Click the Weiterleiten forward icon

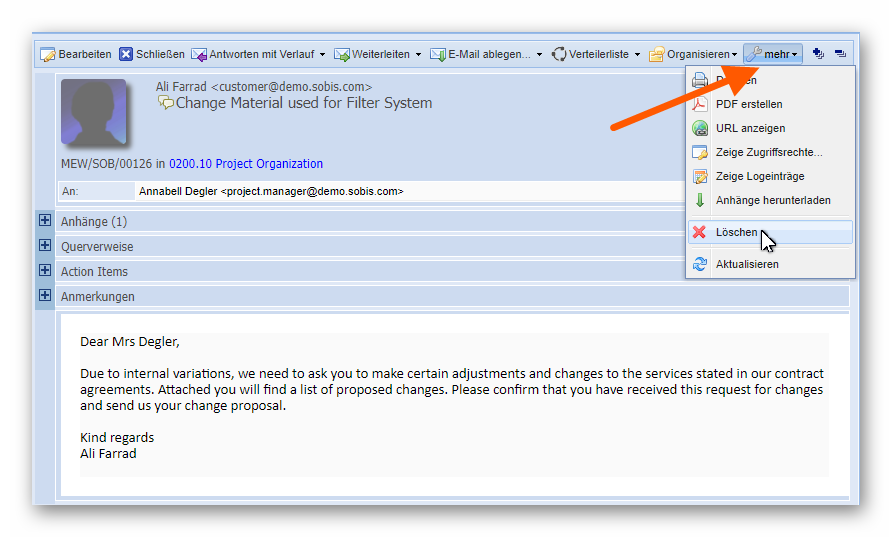click(341, 55)
